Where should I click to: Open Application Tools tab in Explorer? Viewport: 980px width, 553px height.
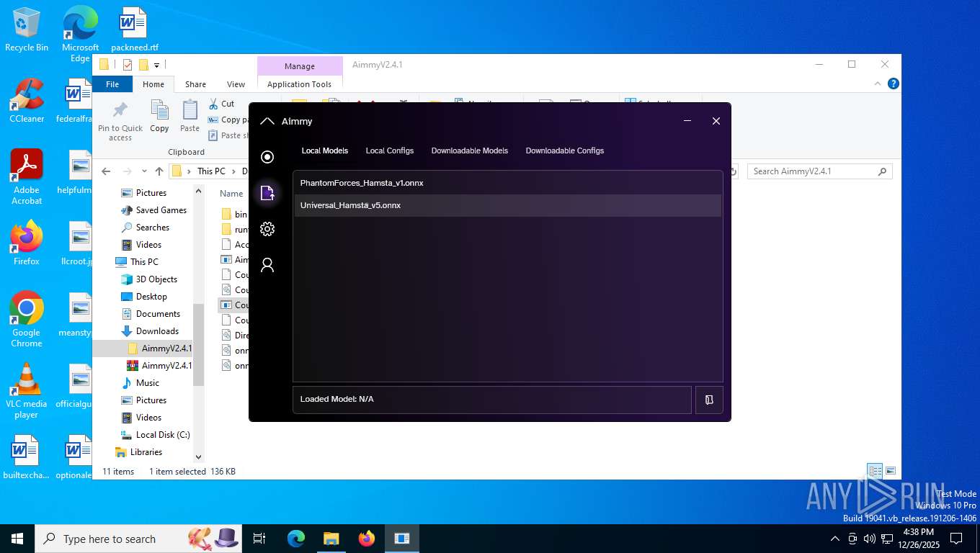[299, 84]
